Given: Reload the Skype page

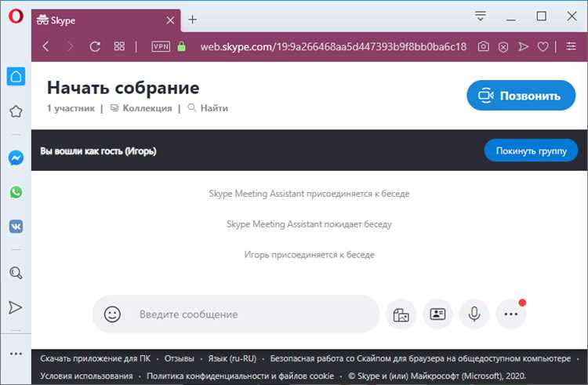Looking at the screenshot, I should [x=95, y=46].
